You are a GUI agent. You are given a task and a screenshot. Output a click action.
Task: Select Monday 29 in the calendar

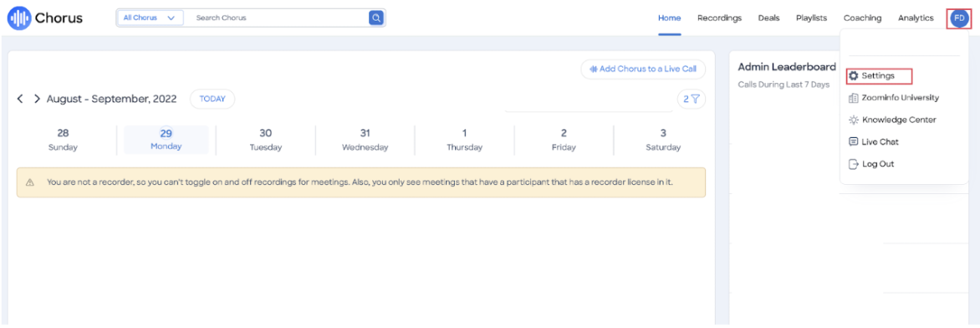(166, 140)
